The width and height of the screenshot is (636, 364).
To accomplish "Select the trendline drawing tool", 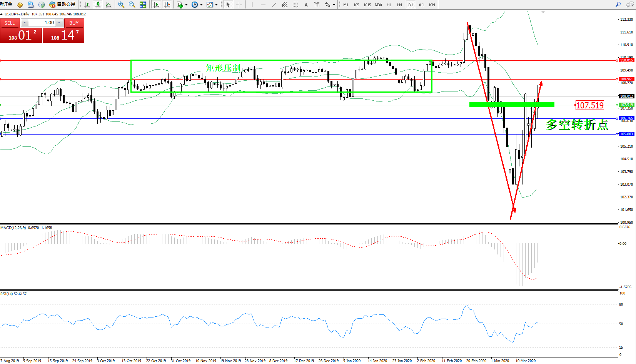I will (x=274, y=5).
